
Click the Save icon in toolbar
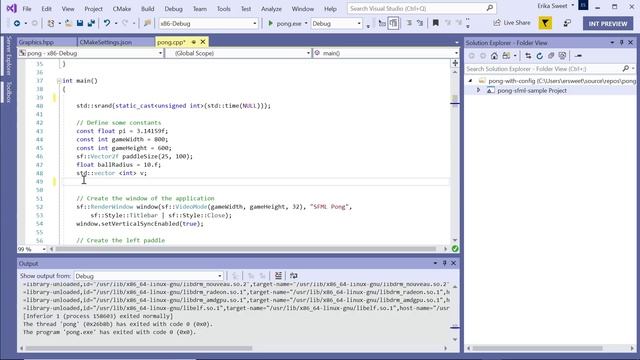click(x=80, y=24)
